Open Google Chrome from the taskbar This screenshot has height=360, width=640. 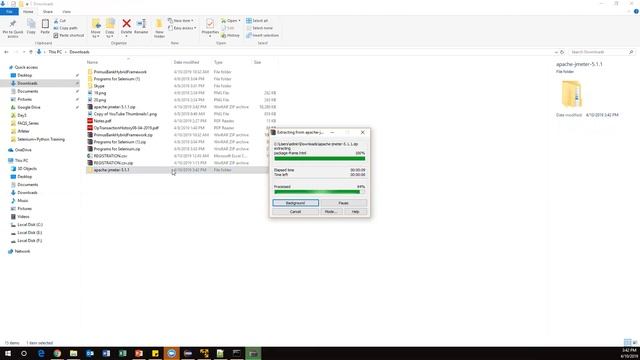click(57, 353)
